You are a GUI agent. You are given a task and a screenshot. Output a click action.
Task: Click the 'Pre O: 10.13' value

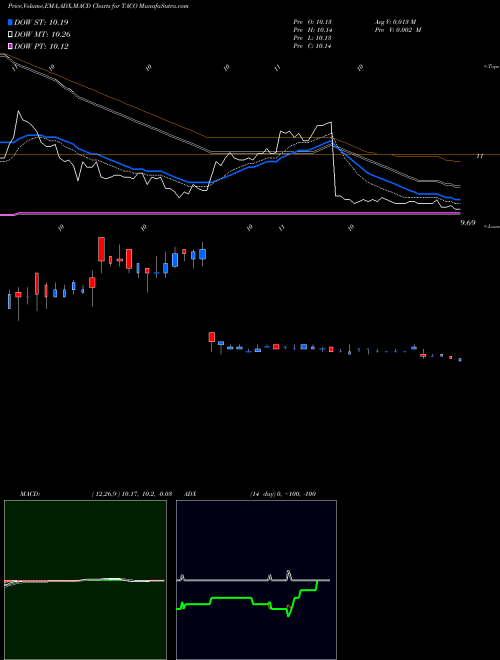click(312, 22)
